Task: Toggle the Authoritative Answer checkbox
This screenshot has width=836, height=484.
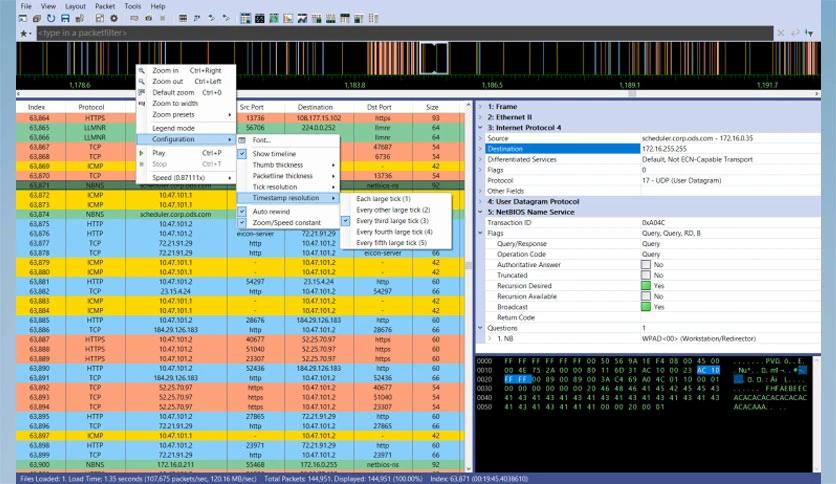Action: 646,264
